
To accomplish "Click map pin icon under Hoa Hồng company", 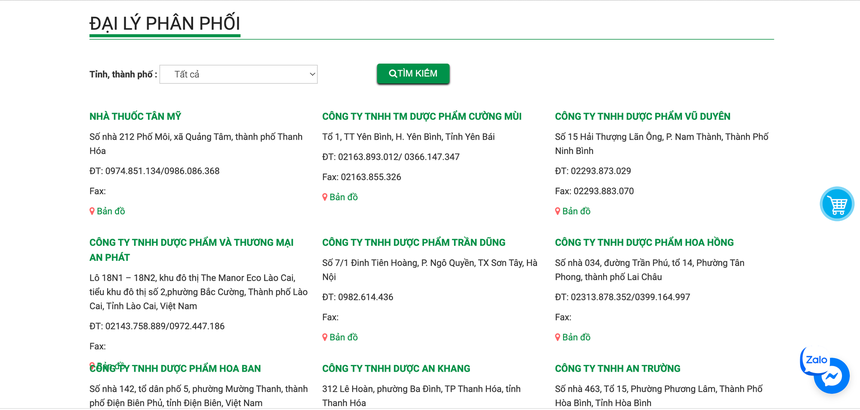I will [x=558, y=338].
